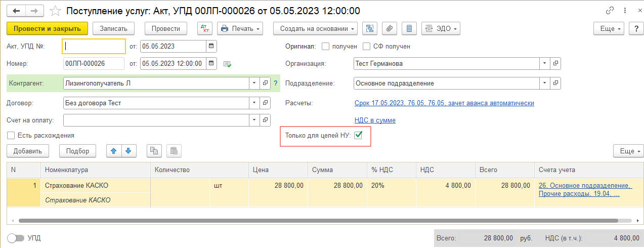Image resolution: width=644 pixels, height=248 pixels.
Task: Open Создать на основании menu
Action: point(315,28)
